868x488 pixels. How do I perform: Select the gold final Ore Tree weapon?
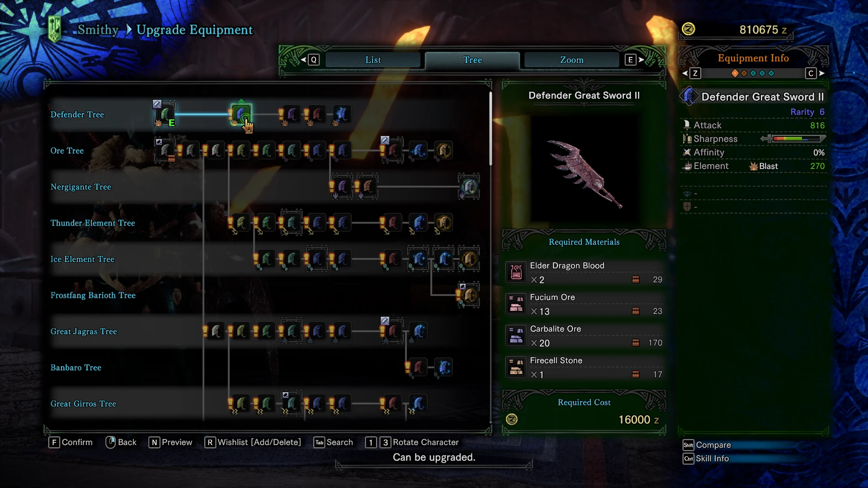443,150
